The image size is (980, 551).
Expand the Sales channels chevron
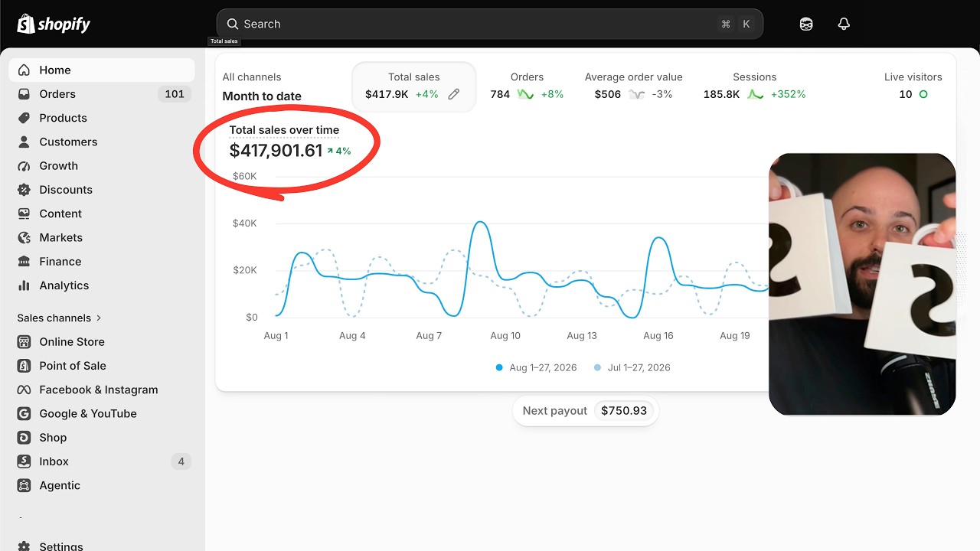tap(99, 318)
